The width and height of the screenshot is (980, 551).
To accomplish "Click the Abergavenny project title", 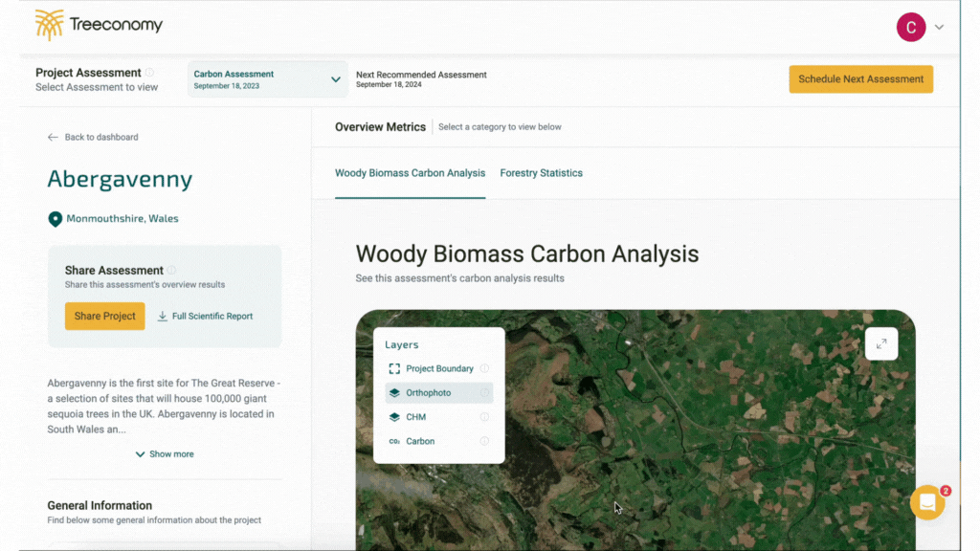I will pyautogui.click(x=120, y=179).
